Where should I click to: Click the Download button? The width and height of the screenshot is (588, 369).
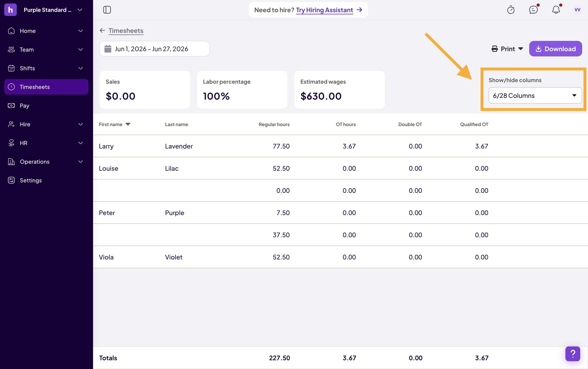click(x=555, y=49)
